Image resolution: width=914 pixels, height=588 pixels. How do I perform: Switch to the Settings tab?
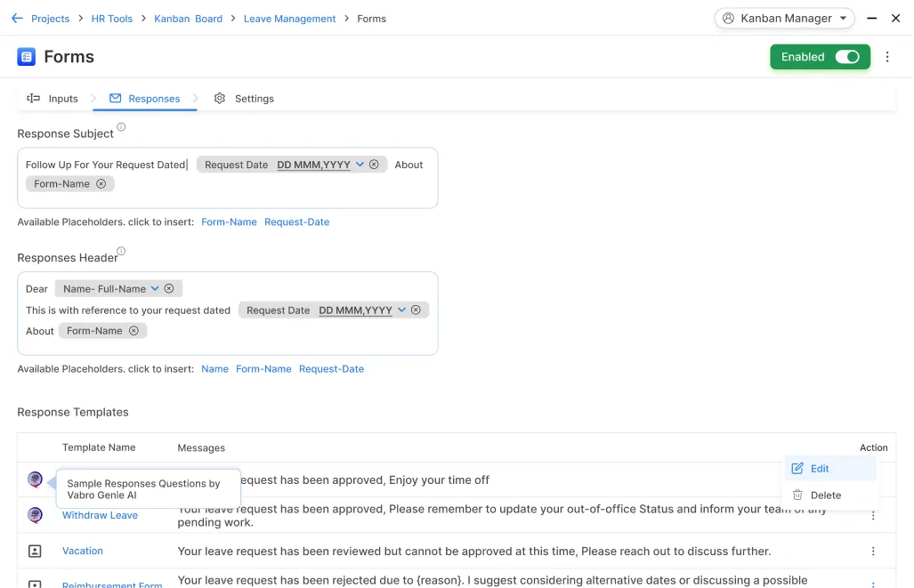(x=244, y=99)
